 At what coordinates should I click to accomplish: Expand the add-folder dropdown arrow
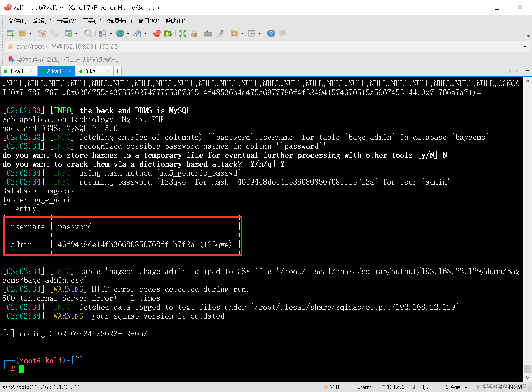coord(242,34)
